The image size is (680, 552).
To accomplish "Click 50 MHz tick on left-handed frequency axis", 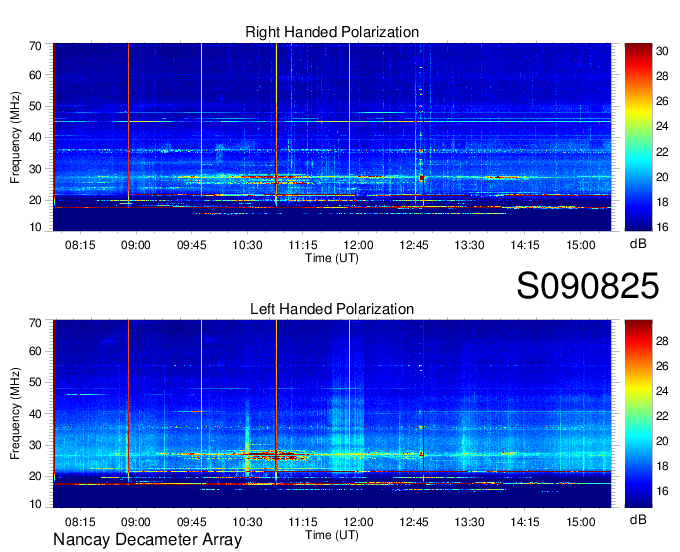I will [x=35, y=382].
